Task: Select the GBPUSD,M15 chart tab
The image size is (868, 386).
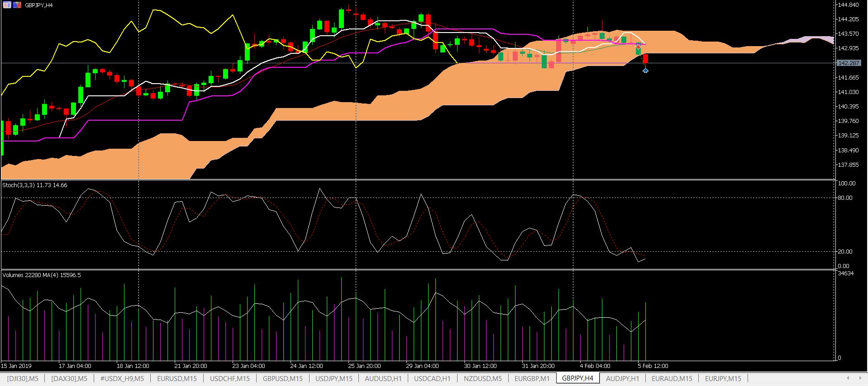Action: pyautogui.click(x=283, y=378)
